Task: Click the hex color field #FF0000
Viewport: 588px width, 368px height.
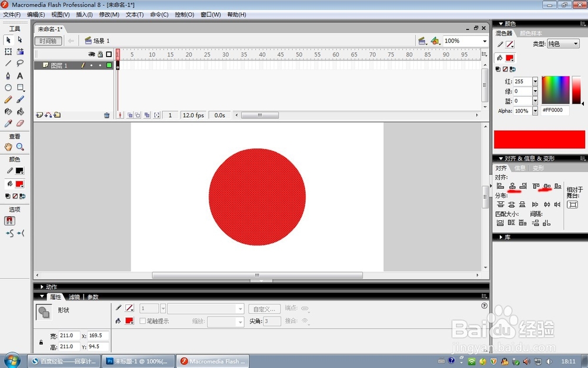Action: (555, 111)
